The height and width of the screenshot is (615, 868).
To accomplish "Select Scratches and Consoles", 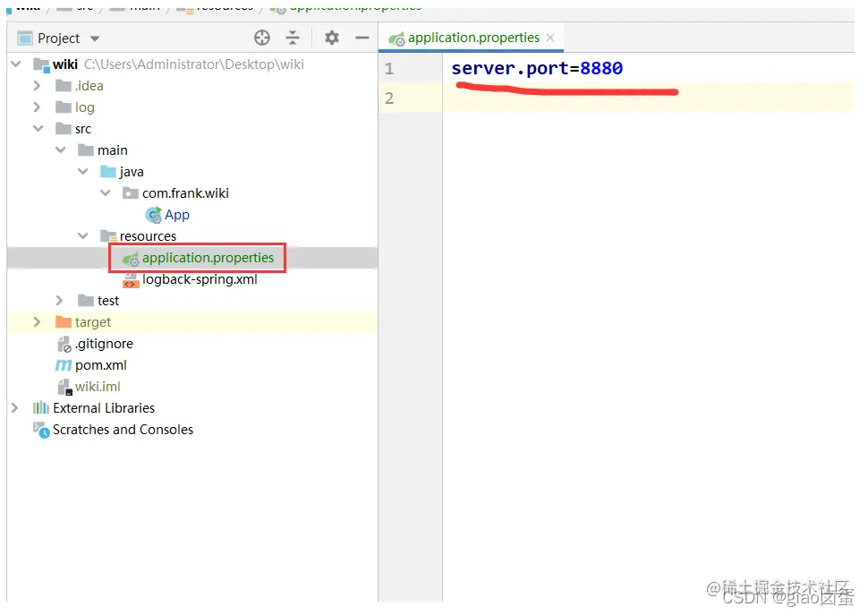I will click(123, 430).
